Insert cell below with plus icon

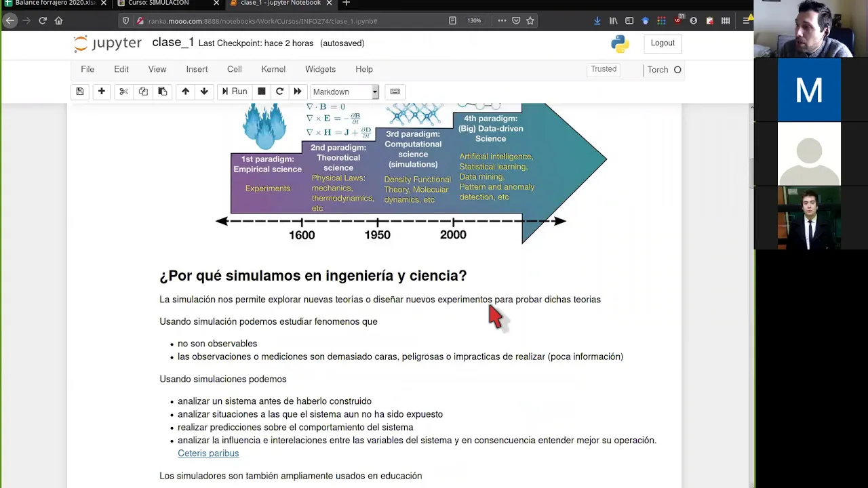[102, 91]
